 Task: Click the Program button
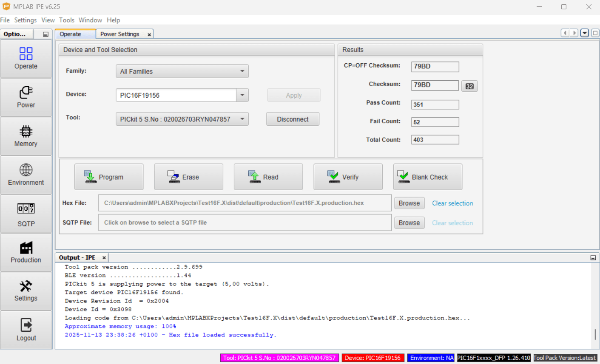pos(109,177)
